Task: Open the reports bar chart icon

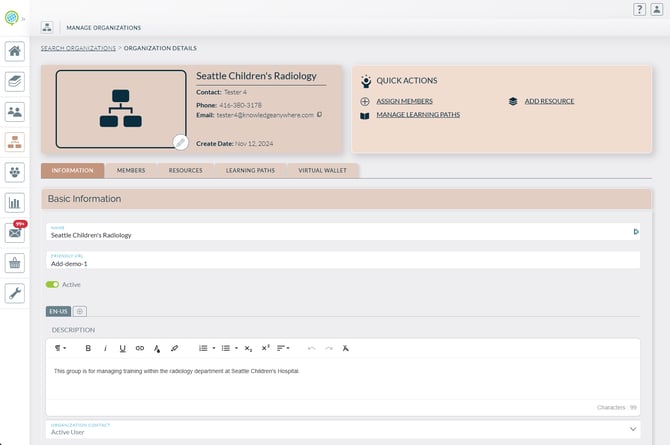Action: 15,203
